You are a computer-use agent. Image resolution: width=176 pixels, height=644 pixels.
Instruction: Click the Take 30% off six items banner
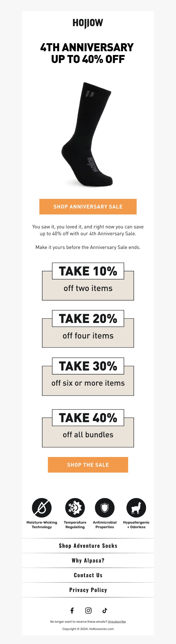pyautogui.click(x=88, y=376)
